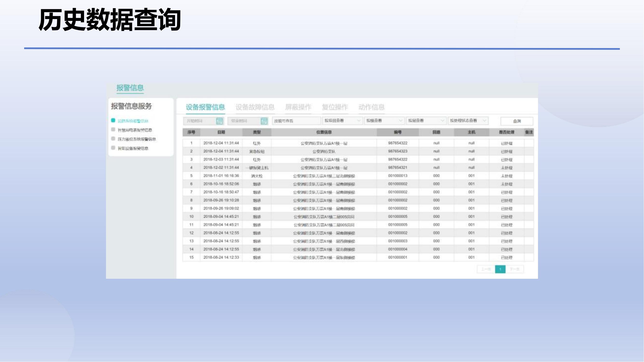Image resolution: width=644 pixels, height=362 pixels.
Task: Click date cell 2018-11-01 16:16:36
Action: click(x=221, y=176)
